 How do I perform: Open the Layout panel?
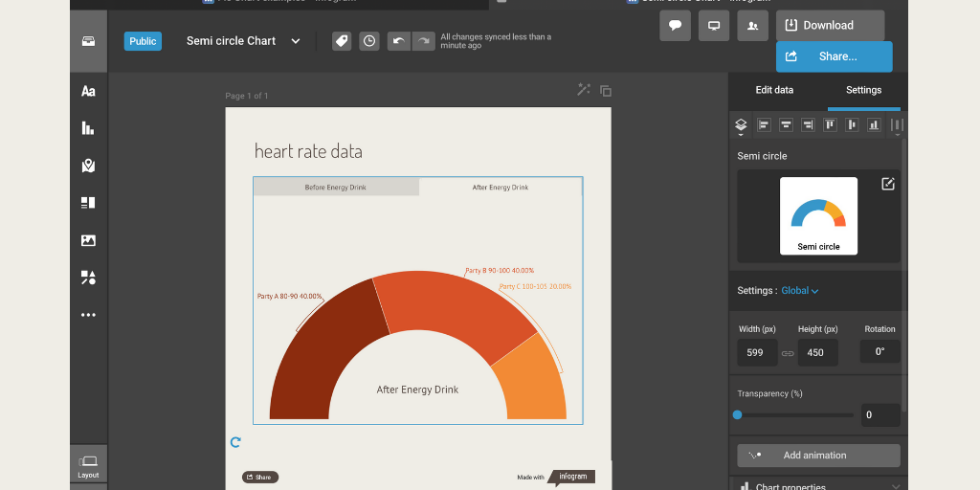[88, 466]
